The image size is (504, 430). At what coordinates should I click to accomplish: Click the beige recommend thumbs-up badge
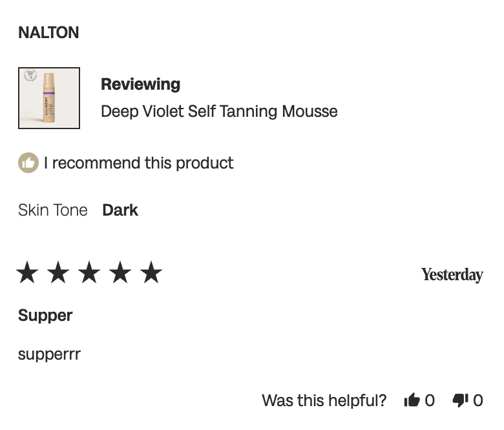28,163
